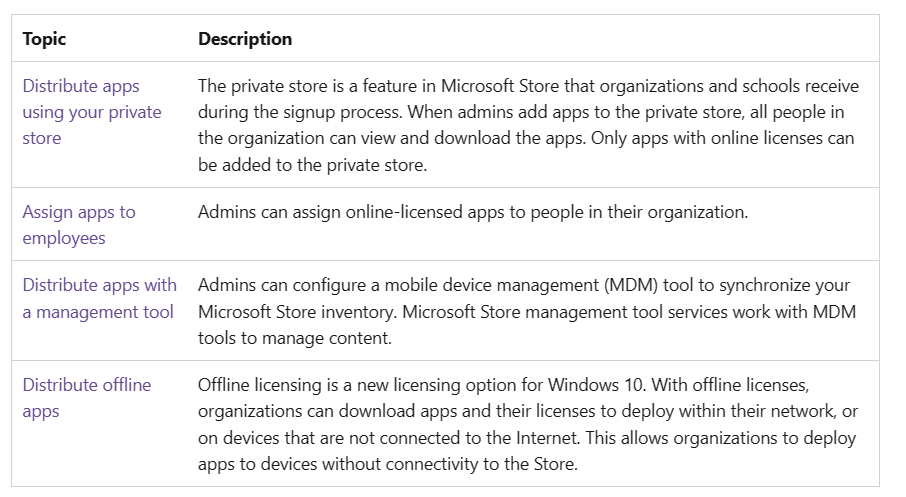The height and width of the screenshot is (497, 906).
Task: Click the sentence starting 'Only apps with online licenses'
Action: coord(722,138)
